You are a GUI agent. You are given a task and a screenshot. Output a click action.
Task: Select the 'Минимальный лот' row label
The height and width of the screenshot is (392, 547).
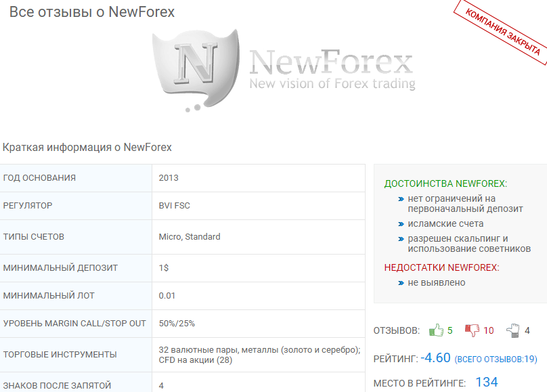click(49, 296)
